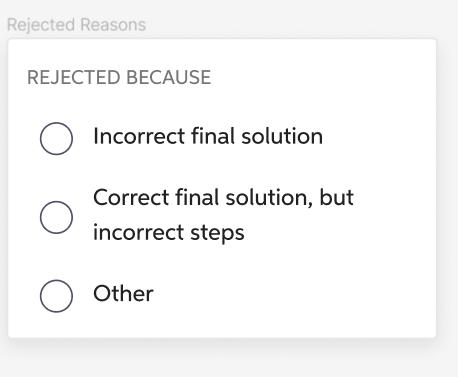Click the 'REJECTED BECAUSE' group heading

(119, 77)
